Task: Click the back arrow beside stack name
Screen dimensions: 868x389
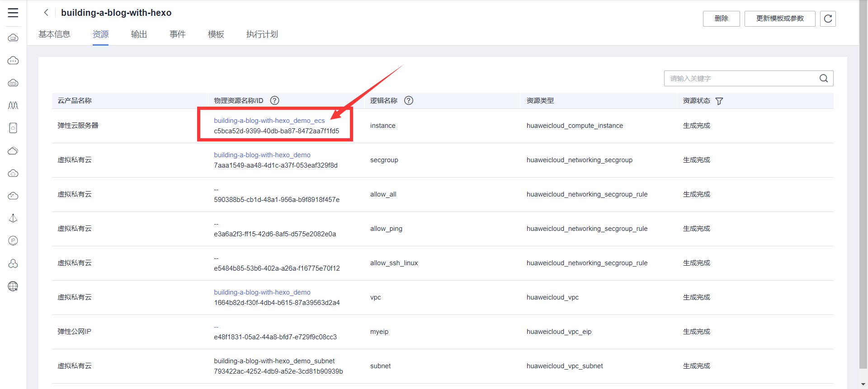Action: tap(46, 13)
